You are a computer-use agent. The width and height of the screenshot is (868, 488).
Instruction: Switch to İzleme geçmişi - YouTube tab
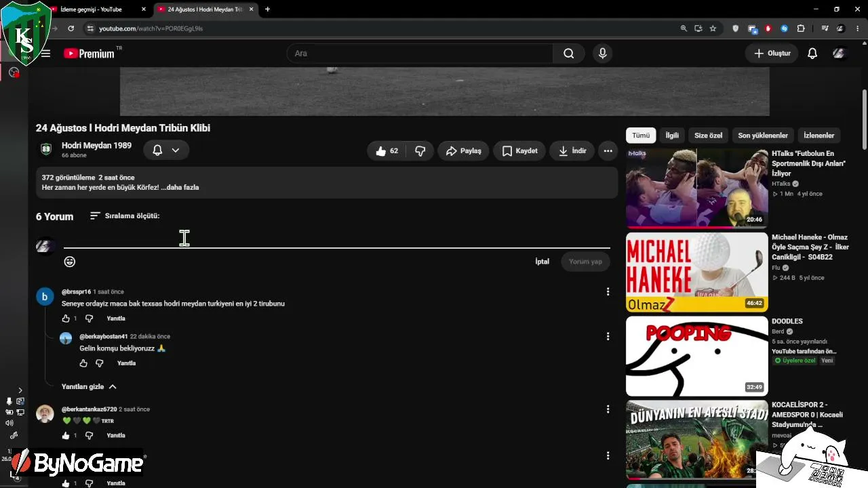click(x=98, y=9)
